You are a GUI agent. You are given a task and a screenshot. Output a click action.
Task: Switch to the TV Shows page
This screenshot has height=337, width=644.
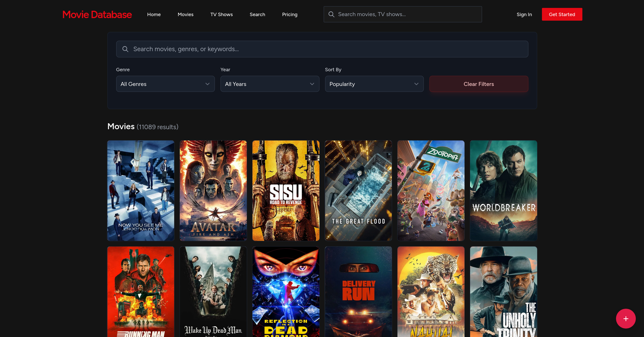(x=221, y=14)
